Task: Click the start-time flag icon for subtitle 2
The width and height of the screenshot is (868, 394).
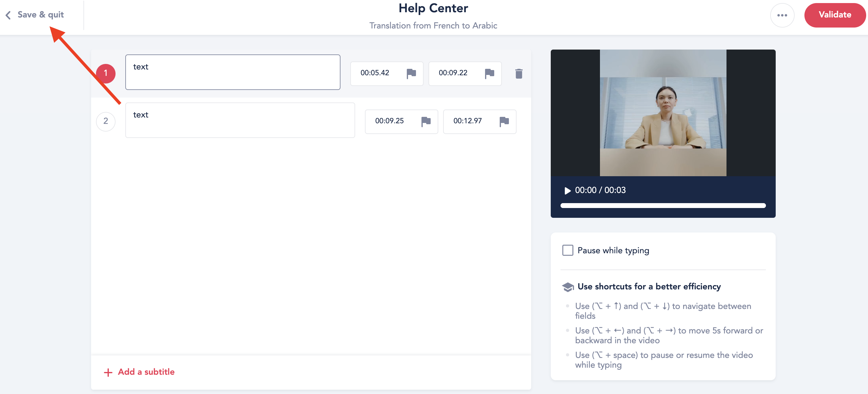Action: click(x=426, y=121)
